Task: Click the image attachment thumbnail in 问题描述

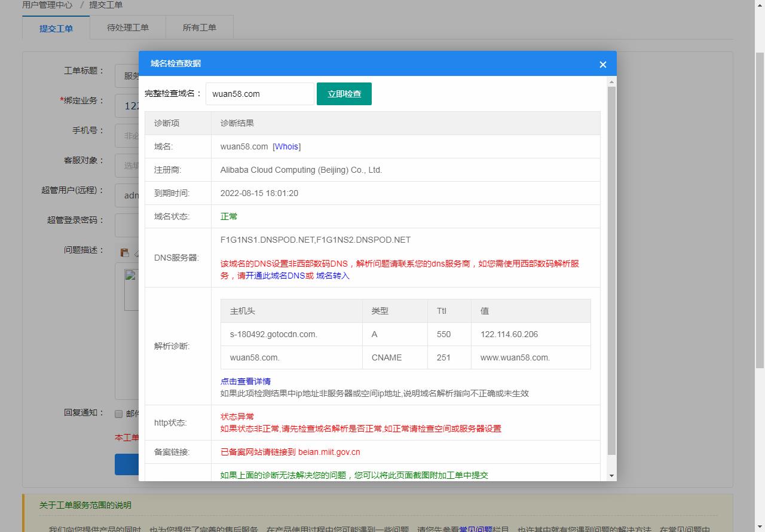Action: point(130,275)
